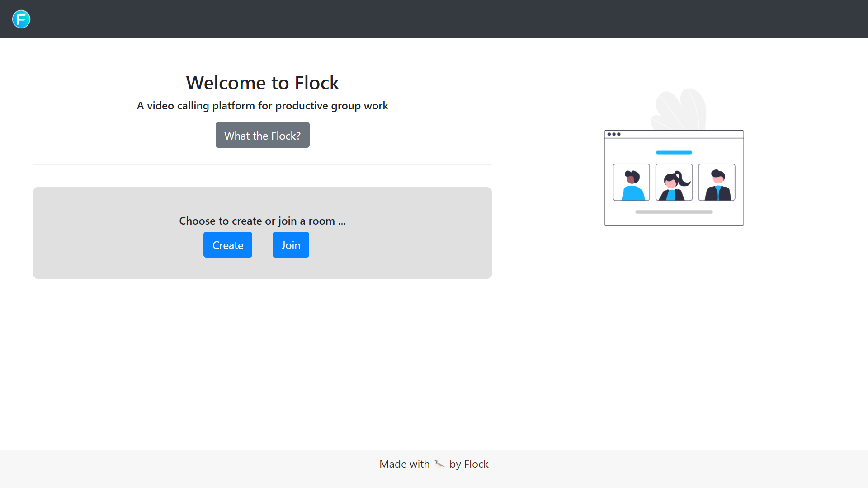Click the blue bar in illustration
Viewport: 868px width, 488px height.
click(x=674, y=153)
